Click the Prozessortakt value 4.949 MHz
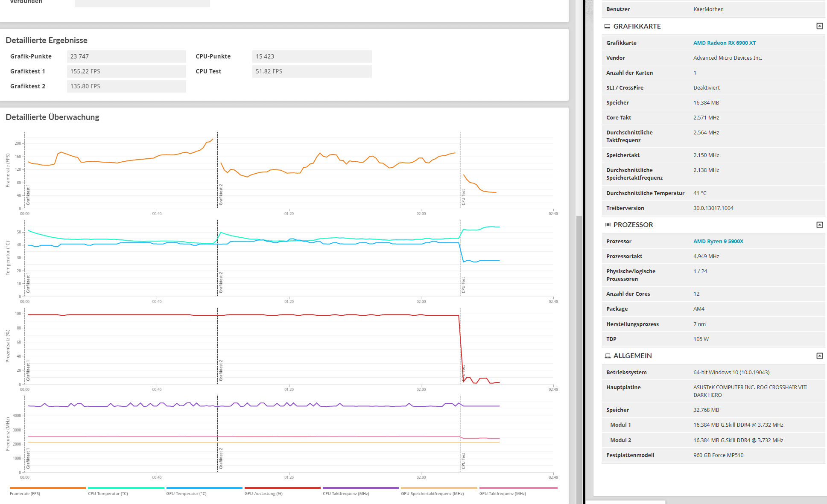The image size is (827, 504). (706, 256)
